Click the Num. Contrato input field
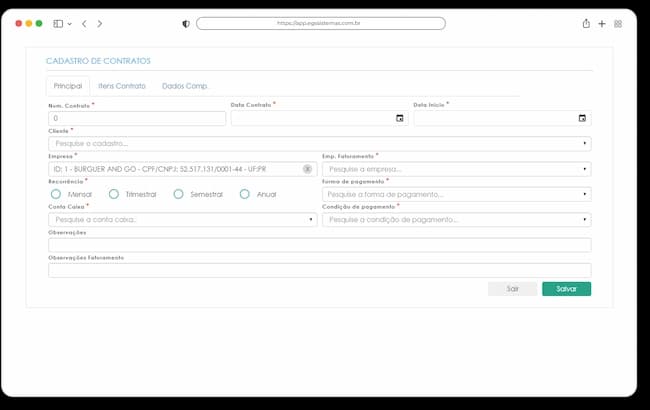 (137, 118)
